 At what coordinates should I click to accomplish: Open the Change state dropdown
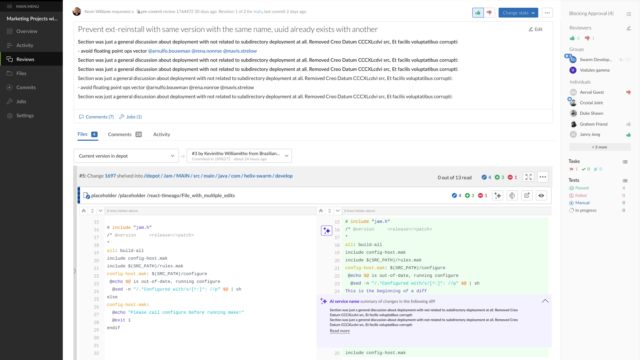518,13
